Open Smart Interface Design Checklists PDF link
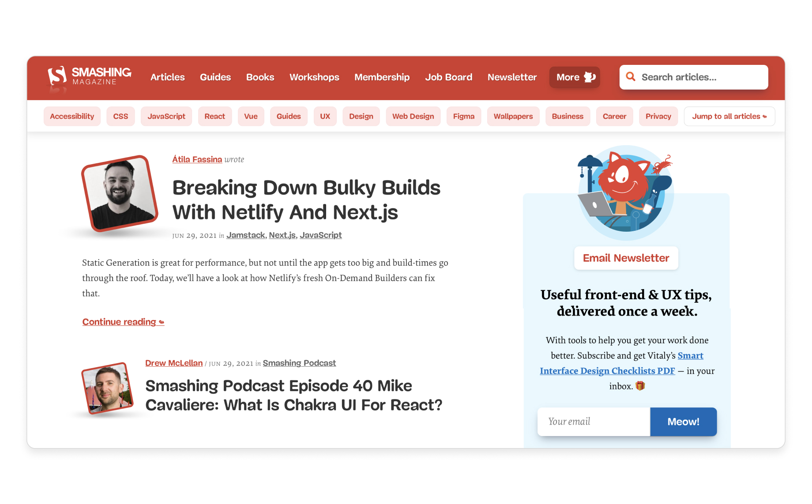This screenshot has width=812, height=504. tap(607, 371)
